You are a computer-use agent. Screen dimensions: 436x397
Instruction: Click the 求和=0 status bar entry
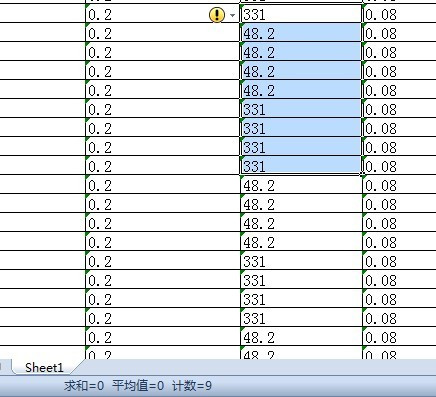point(84,386)
